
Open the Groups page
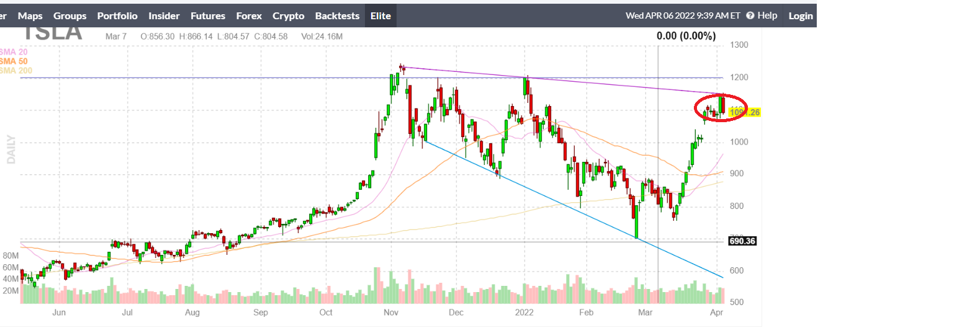pos(70,16)
